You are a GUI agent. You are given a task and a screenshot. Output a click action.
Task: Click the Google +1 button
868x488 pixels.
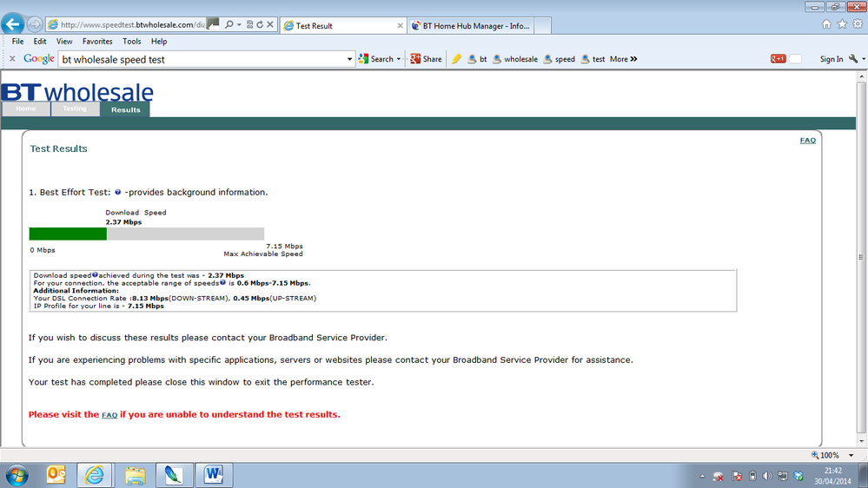point(778,59)
